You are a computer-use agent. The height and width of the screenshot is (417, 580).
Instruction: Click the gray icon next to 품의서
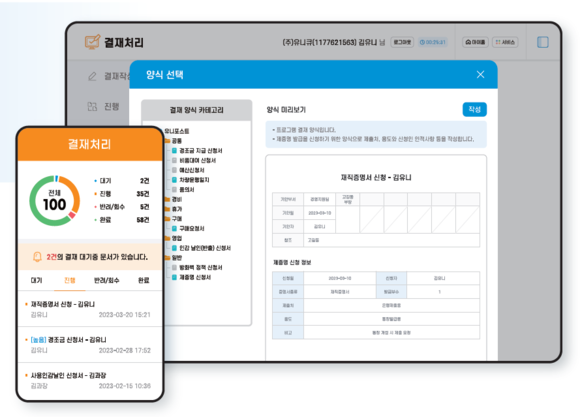pos(174,189)
